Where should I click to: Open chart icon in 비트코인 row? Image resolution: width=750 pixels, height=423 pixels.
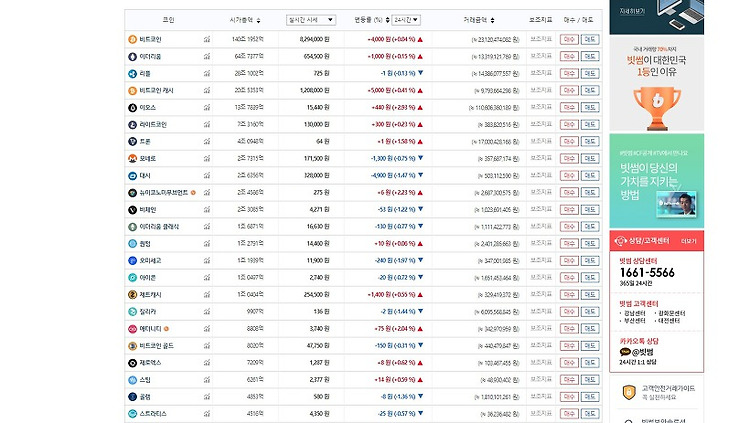[207, 39]
